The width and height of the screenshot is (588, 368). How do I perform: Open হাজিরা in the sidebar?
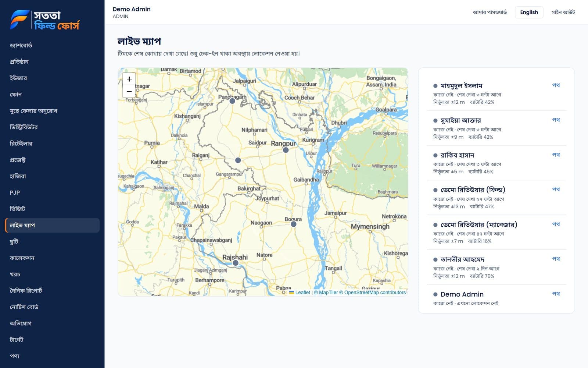(52, 176)
